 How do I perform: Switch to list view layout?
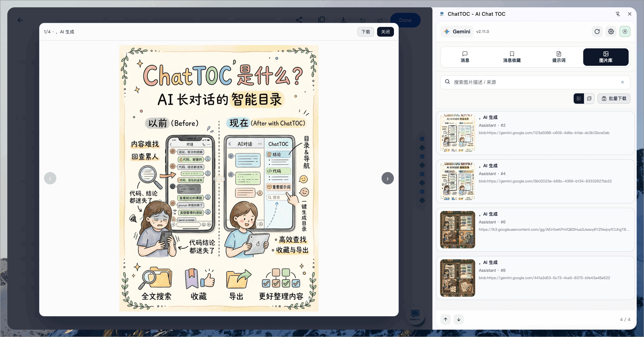point(578,99)
